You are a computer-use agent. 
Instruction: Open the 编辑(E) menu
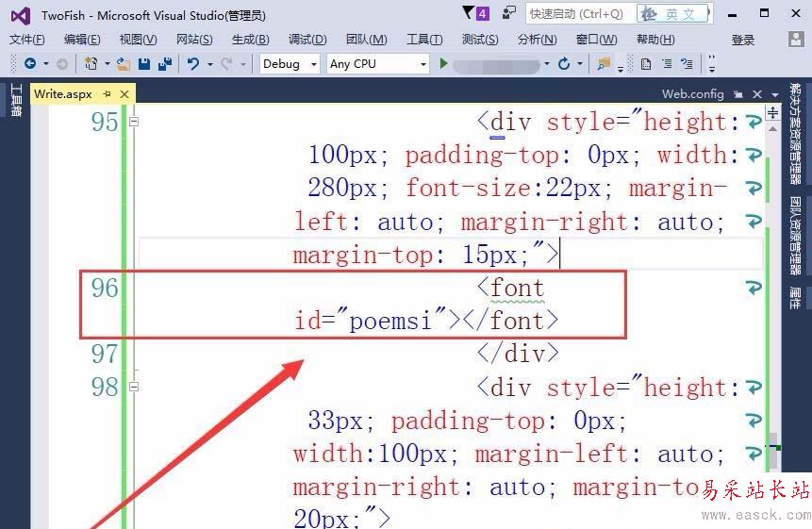[x=82, y=40]
